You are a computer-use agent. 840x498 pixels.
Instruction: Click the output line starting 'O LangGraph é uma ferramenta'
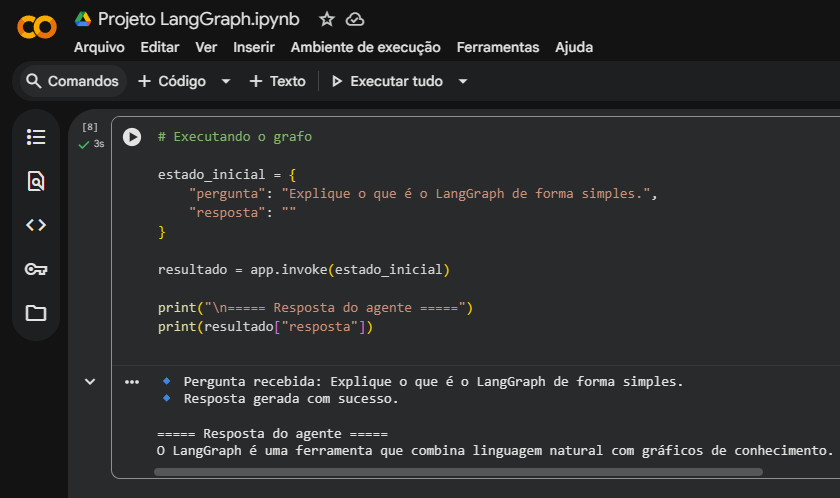[495, 450]
